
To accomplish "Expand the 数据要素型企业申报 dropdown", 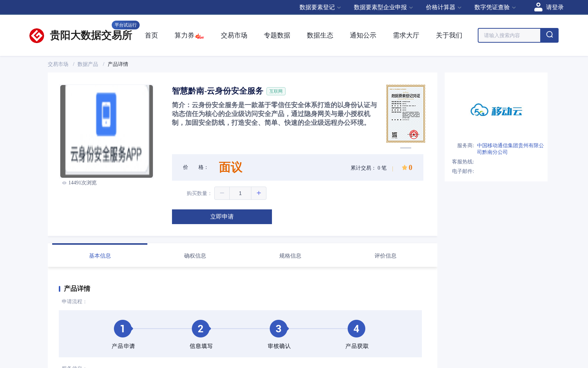I will click(x=383, y=7).
